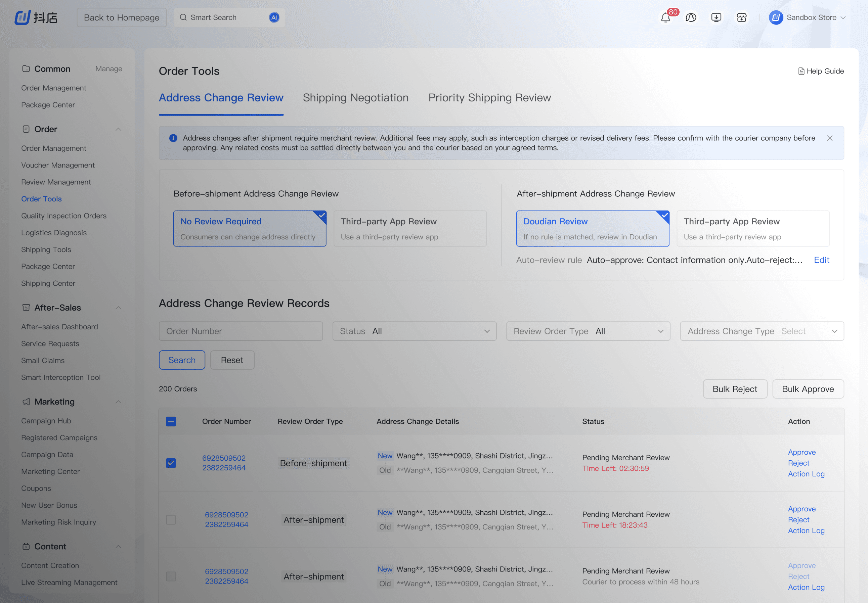The height and width of the screenshot is (603, 868).
Task: Switch to the Shipping Negotiation tab
Action: coord(355,98)
